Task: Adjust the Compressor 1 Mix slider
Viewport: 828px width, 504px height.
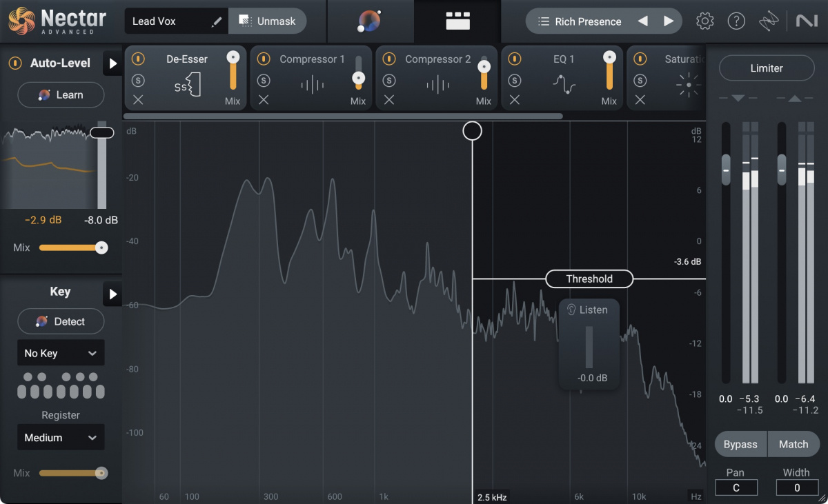Action: (x=358, y=79)
